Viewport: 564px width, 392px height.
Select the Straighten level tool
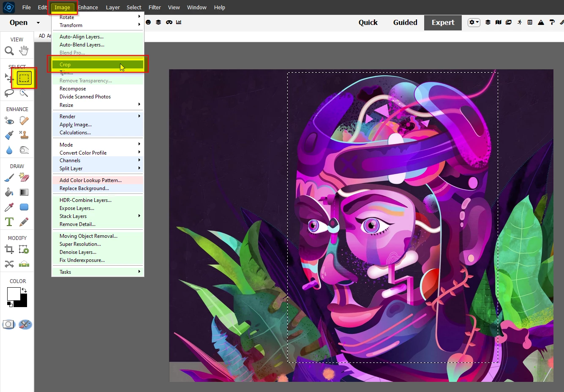click(24, 264)
